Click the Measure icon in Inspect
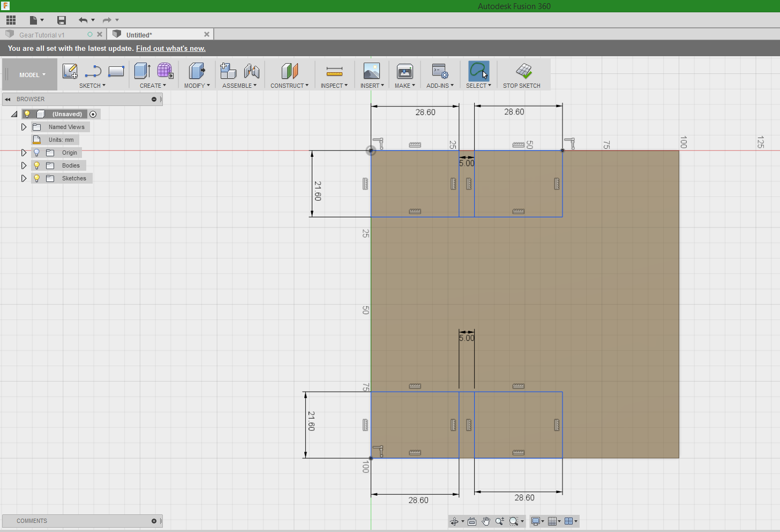 (x=334, y=71)
